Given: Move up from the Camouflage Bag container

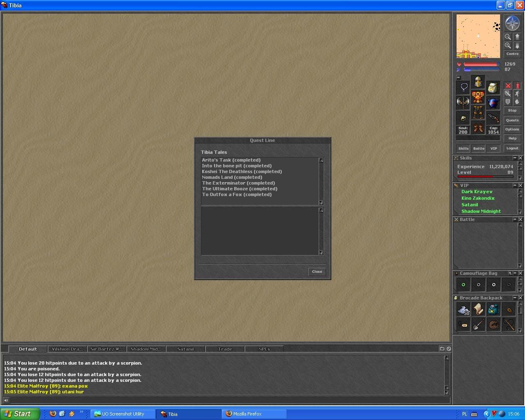Looking at the screenshot, I should [x=510, y=273].
